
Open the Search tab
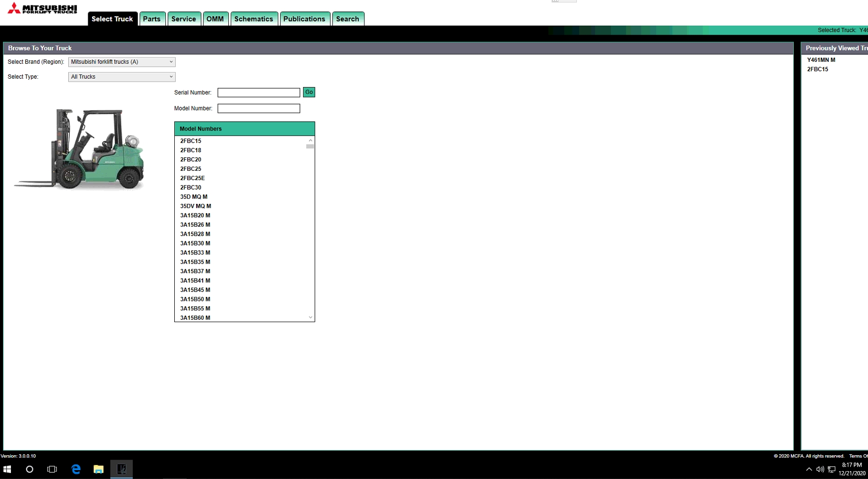click(x=348, y=19)
